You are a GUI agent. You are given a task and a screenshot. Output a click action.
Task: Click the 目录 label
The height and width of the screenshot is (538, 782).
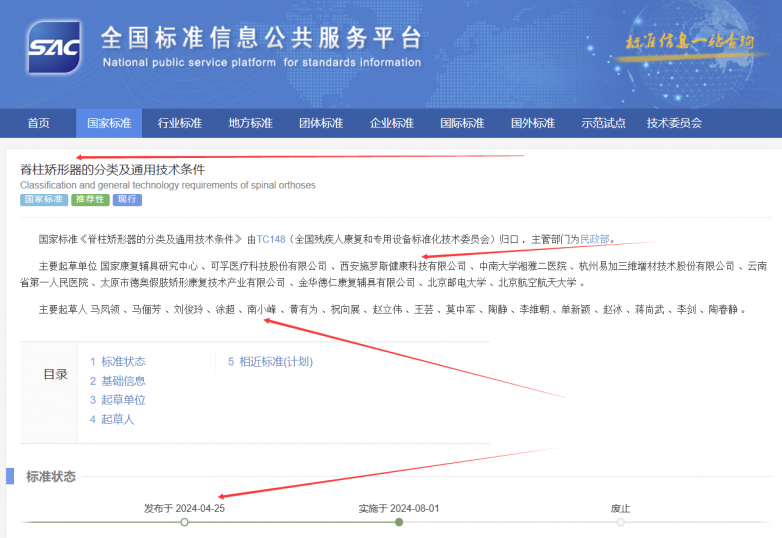click(x=55, y=374)
